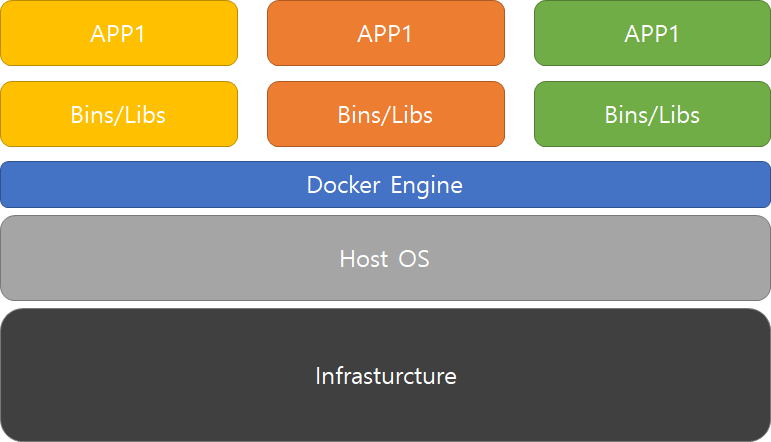This screenshot has height=442, width=771.
Task: Select the dark Infrasturcture block
Action: 386,375
